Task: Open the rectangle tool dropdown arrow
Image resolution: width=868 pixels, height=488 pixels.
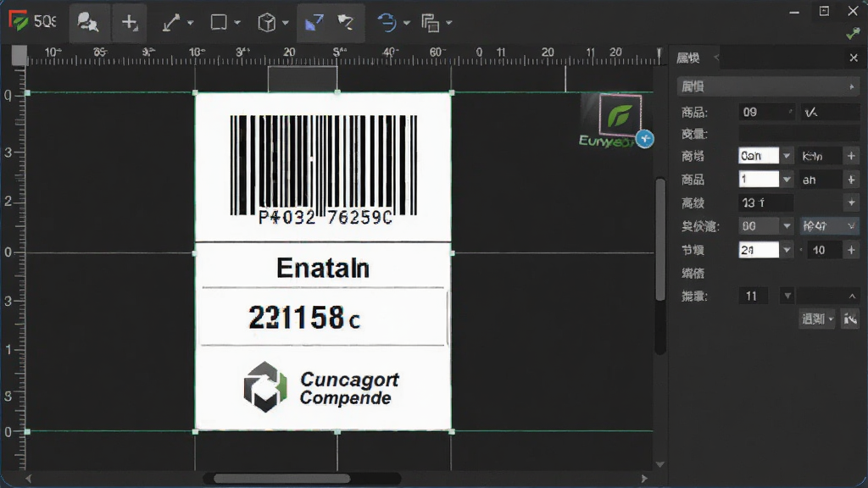Action: click(x=237, y=23)
